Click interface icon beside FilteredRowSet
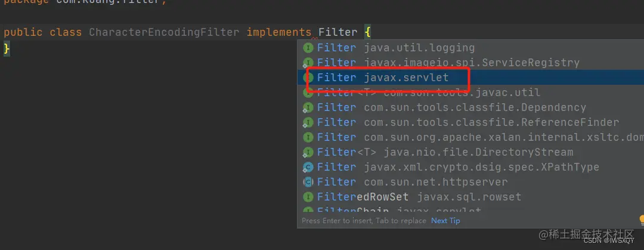 point(308,197)
